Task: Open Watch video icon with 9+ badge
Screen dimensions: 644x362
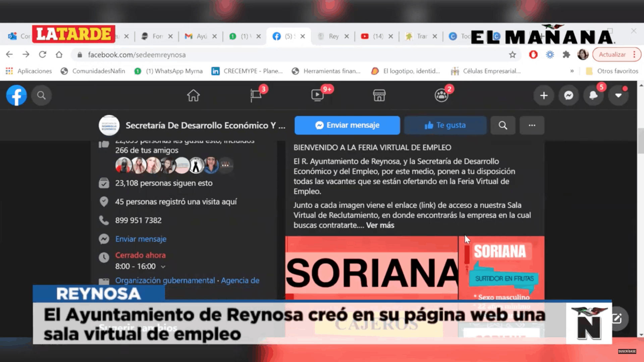Action: [317, 96]
